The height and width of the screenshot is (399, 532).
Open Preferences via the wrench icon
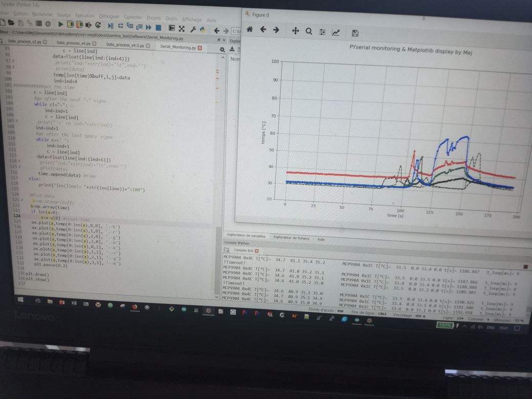(193, 29)
